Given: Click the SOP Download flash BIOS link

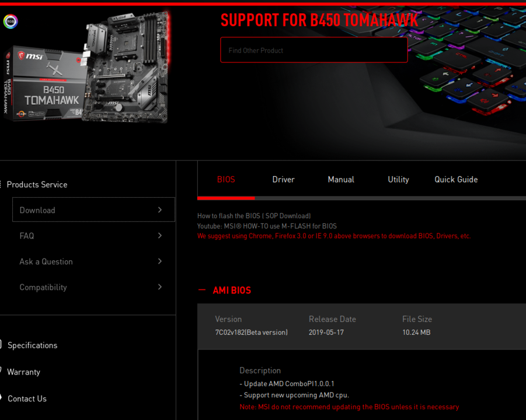Looking at the screenshot, I should pyautogui.click(x=254, y=216).
